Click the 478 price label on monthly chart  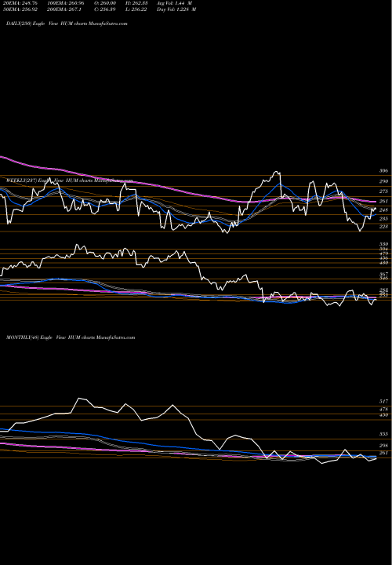(383, 410)
